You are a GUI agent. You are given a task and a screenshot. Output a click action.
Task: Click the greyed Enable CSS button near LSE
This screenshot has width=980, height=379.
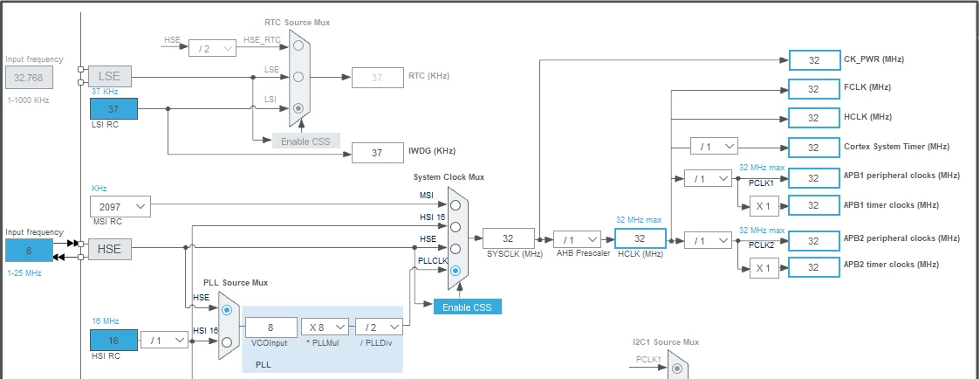[x=306, y=141]
